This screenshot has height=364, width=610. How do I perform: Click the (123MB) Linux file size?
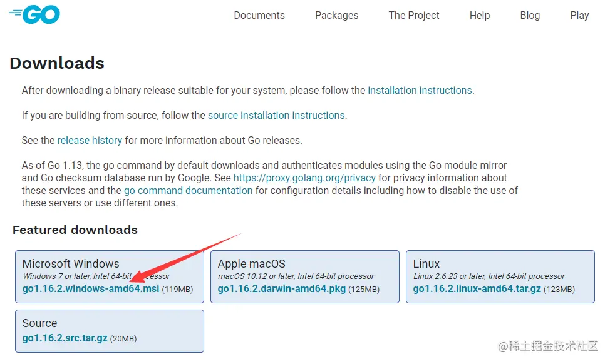pyautogui.click(x=559, y=290)
